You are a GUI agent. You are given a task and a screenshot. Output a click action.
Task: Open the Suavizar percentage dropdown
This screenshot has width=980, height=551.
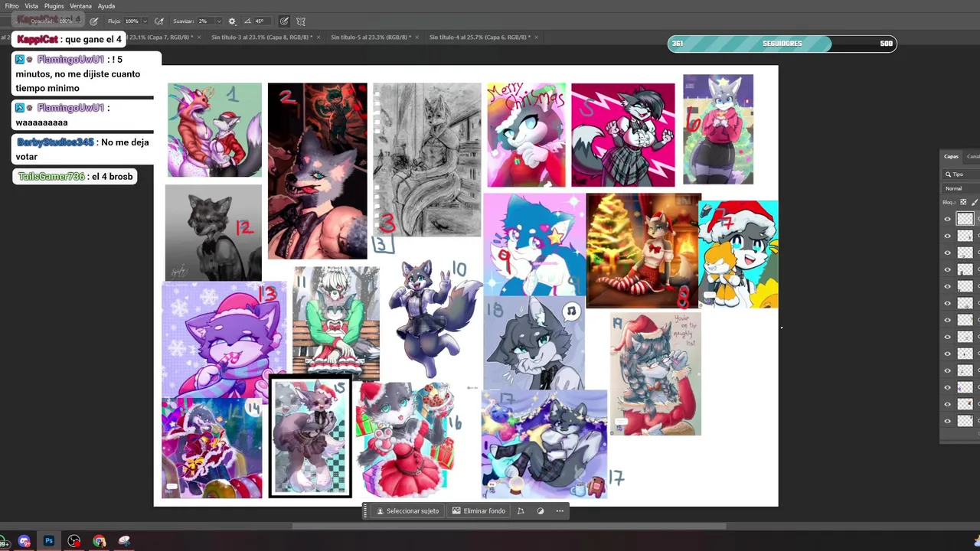coord(218,21)
